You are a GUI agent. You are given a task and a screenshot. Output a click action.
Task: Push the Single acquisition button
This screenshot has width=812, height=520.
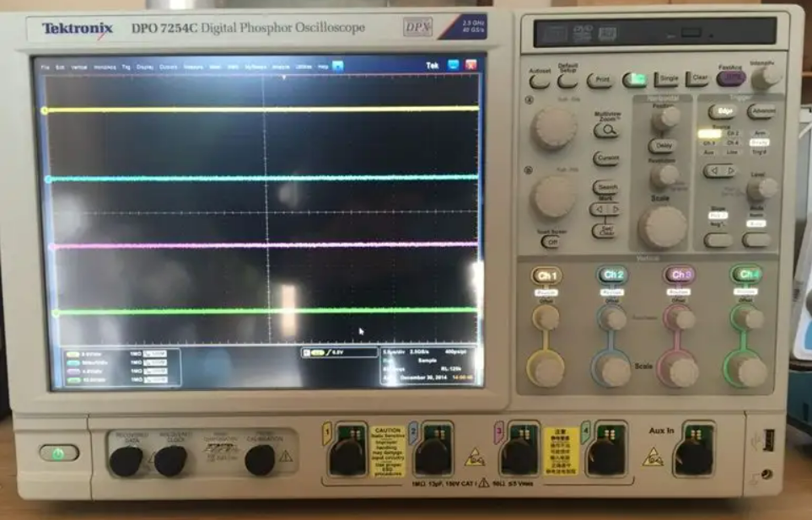tap(667, 79)
